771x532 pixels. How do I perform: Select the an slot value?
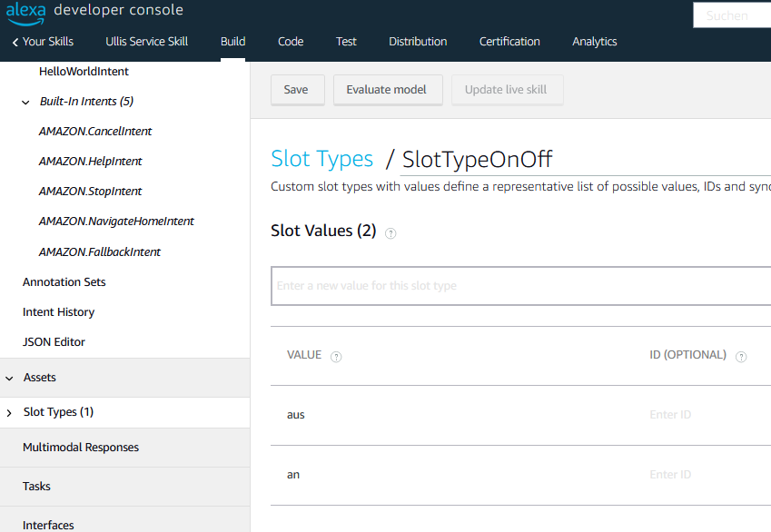pos(293,475)
